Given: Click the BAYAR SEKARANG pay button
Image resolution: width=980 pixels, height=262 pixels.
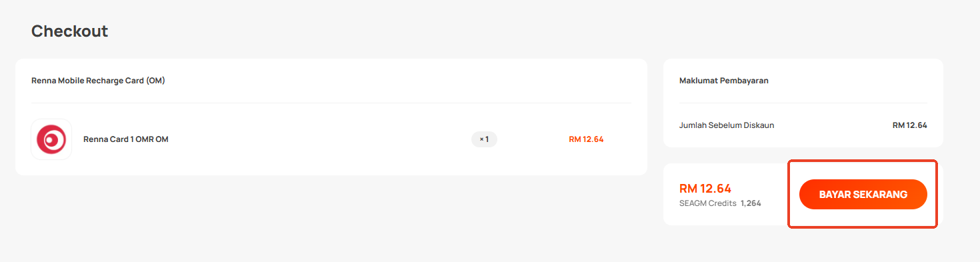Looking at the screenshot, I should click(x=863, y=194).
